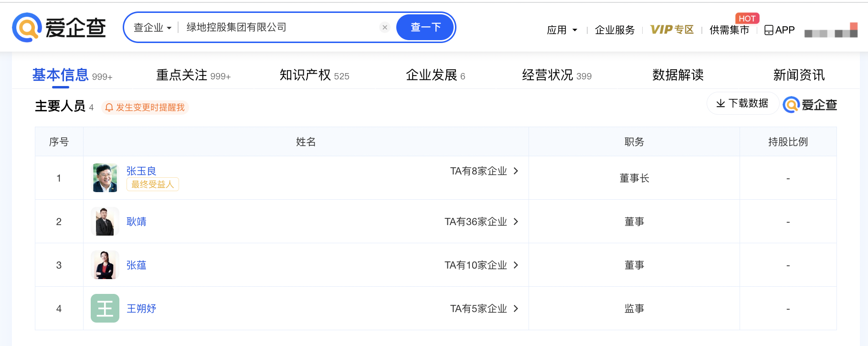Expand TA有10家企业 for 张蕴
868x346 pixels.
tap(481, 265)
